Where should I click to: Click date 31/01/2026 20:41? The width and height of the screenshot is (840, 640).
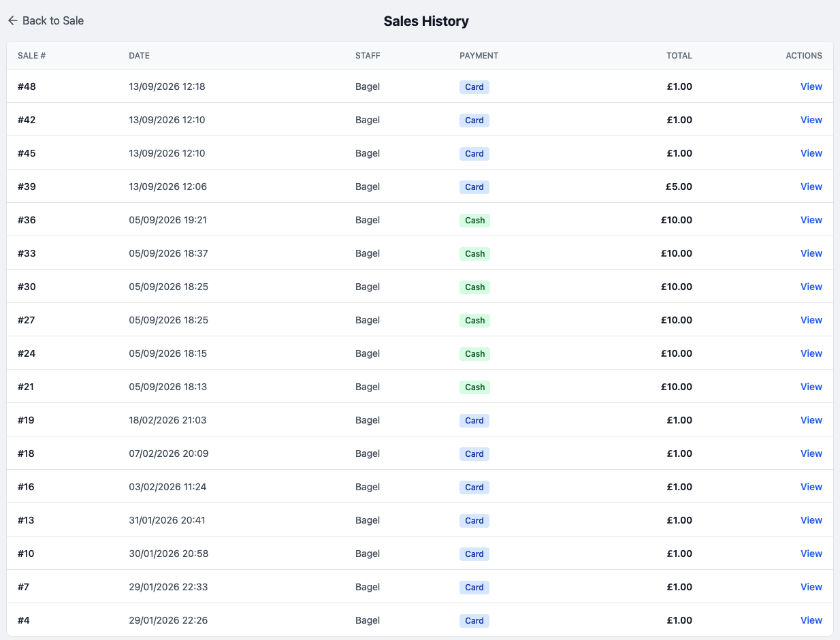tap(167, 520)
